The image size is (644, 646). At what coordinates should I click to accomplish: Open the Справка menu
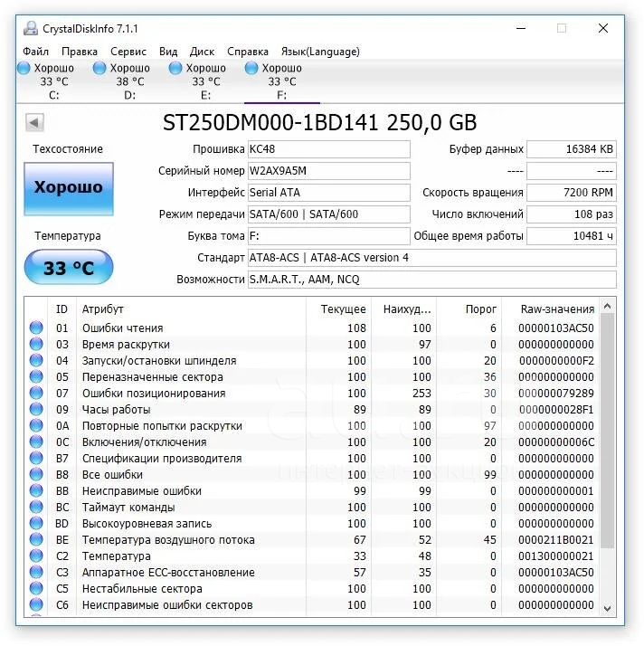tap(248, 52)
